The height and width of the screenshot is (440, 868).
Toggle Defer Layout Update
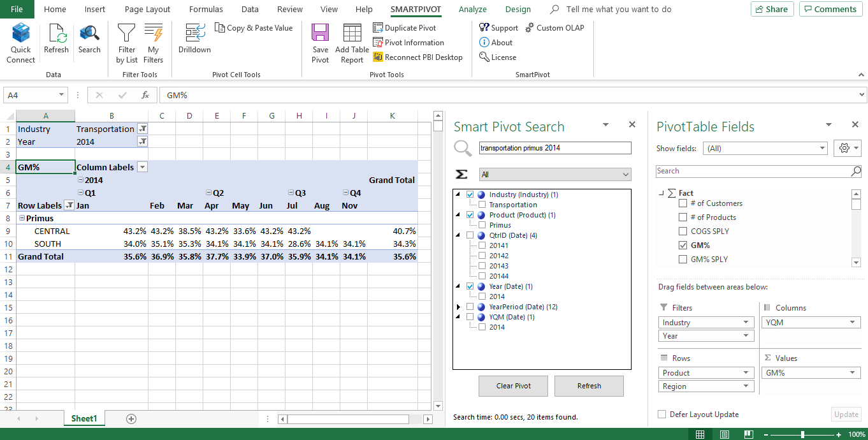click(x=662, y=414)
